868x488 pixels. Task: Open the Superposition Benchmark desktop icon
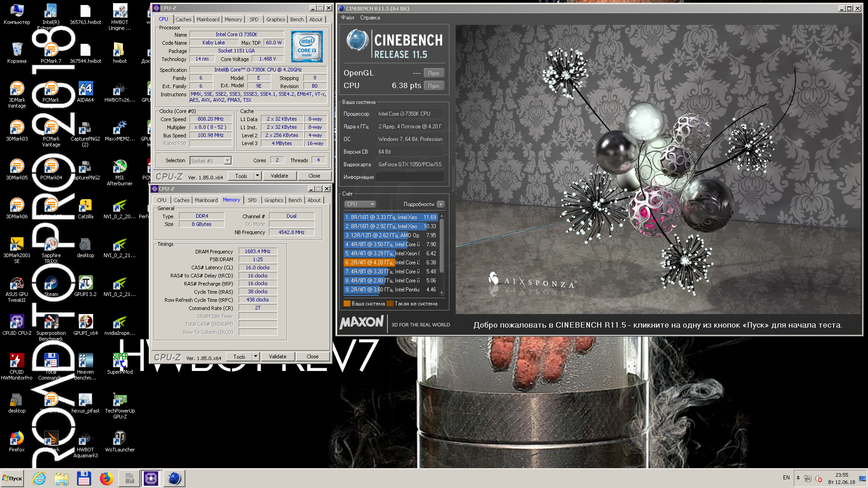point(51,328)
